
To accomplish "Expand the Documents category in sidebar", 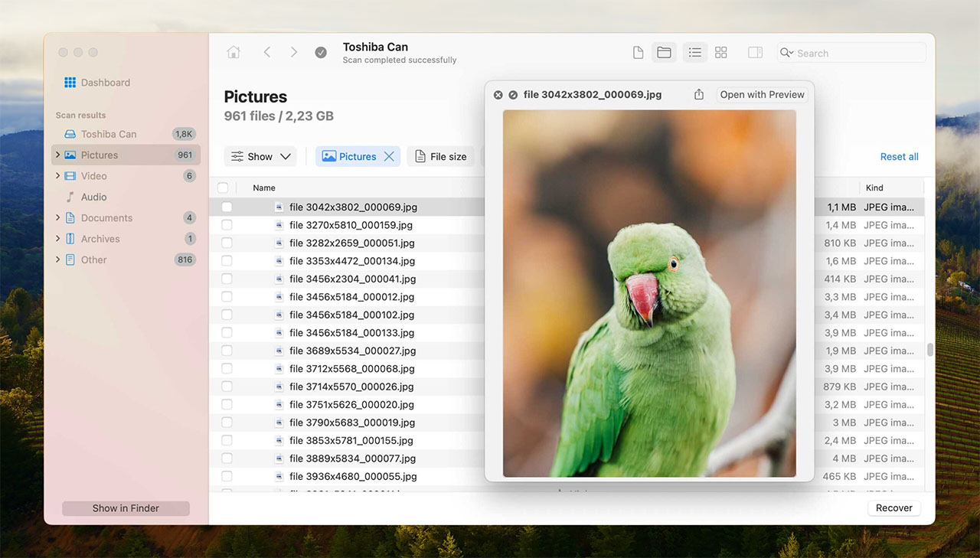I will [57, 217].
